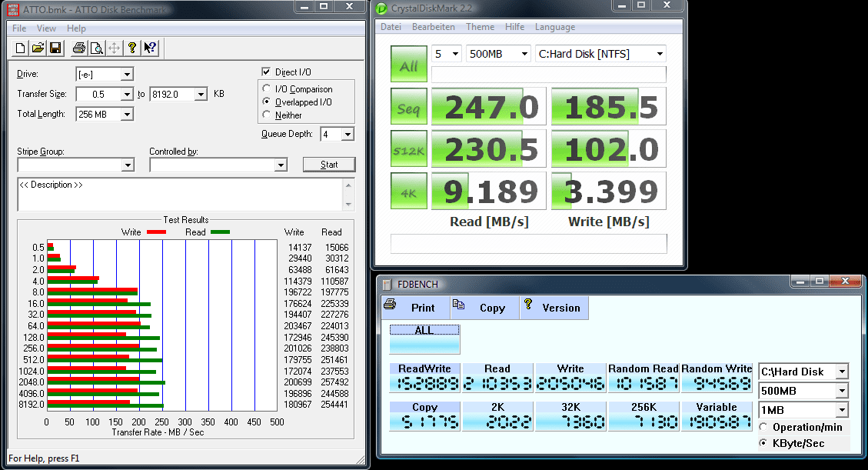This screenshot has height=470, width=868.
Task: Open CrystalDiskMark 500MB size dropdown
Action: click(524, 54)
